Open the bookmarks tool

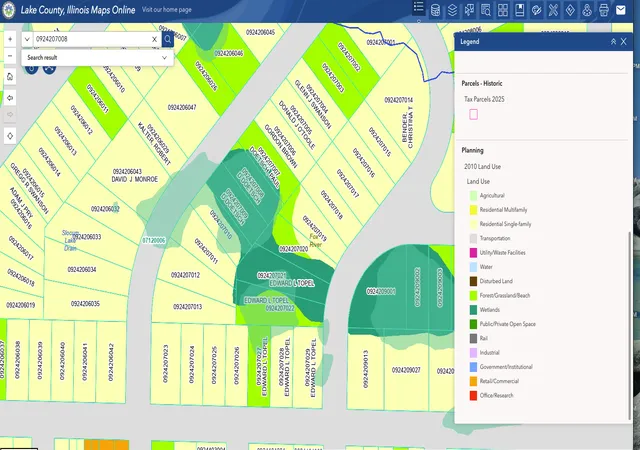520,10
